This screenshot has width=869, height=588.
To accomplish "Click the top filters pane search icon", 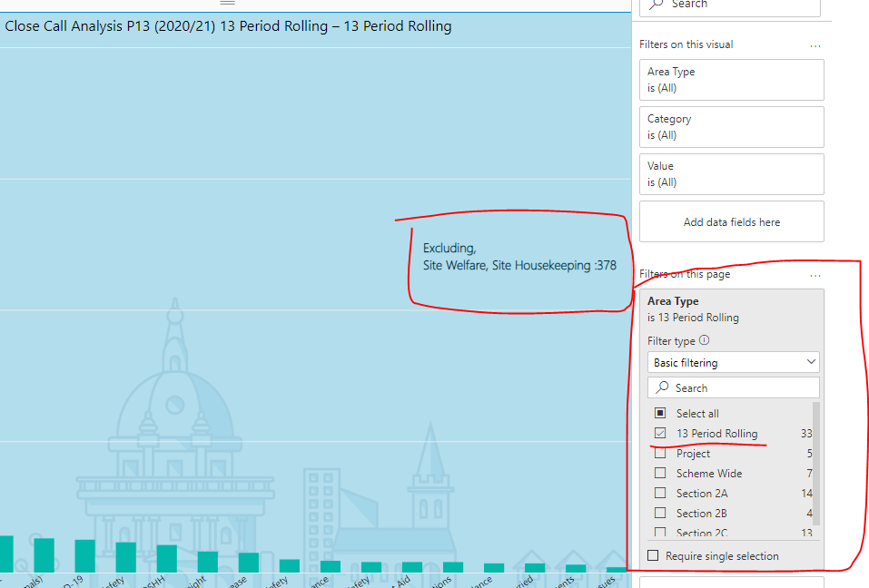I will (657, 4).
